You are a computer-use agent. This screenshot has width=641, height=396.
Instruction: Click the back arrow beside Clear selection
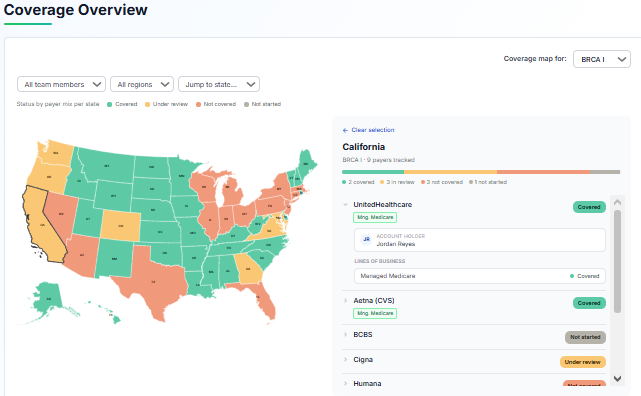345,130
